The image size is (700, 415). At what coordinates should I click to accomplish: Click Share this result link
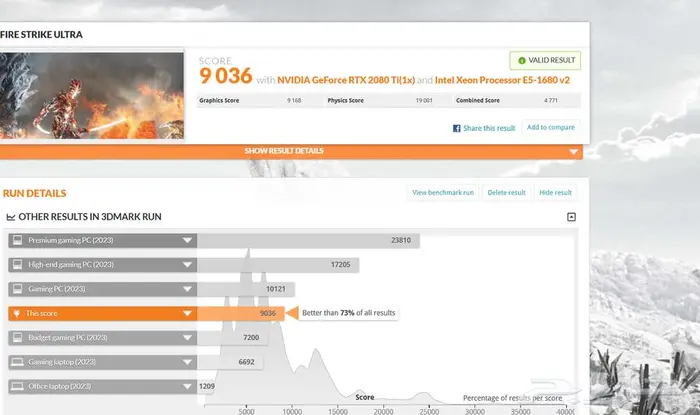pos(489,129)
